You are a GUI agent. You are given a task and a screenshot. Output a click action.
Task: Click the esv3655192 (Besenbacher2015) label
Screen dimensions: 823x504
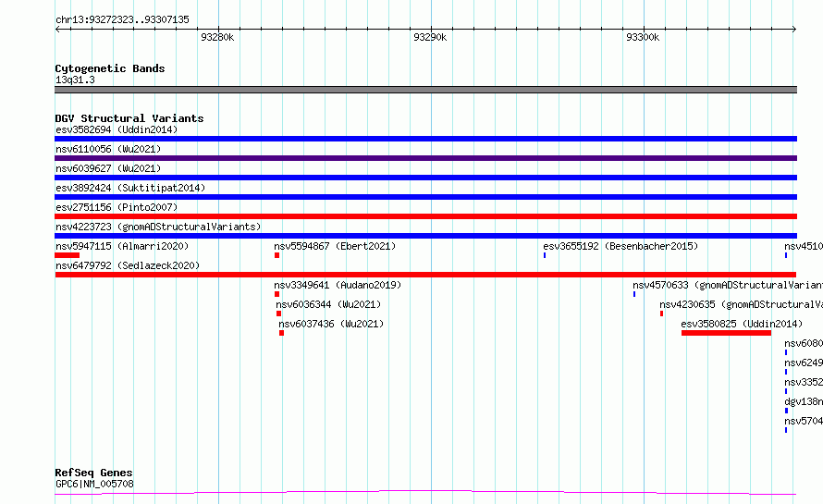coord(620,246)
